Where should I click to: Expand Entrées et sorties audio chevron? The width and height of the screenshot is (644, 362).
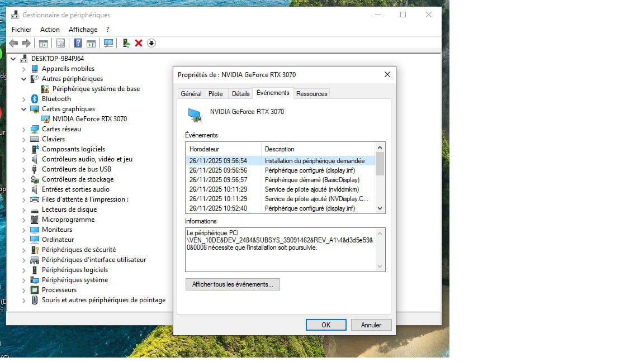pyautogui.click(x=24, y=189)
